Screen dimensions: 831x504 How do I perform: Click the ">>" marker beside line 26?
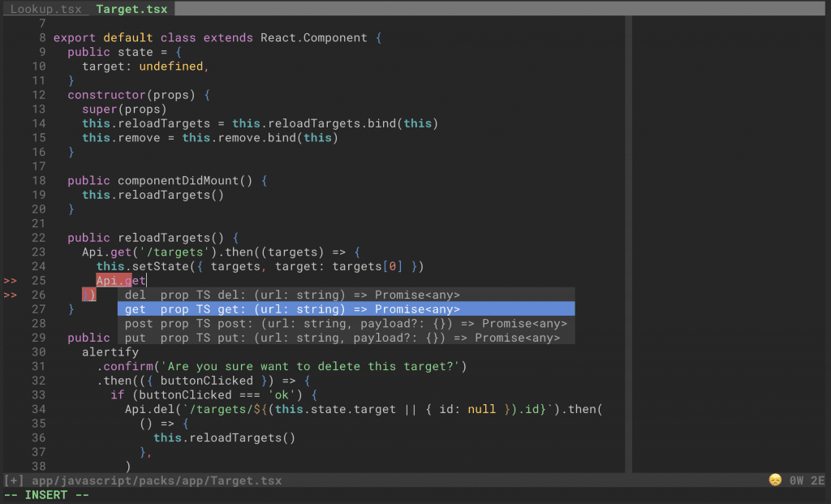[x=11, y=295]
